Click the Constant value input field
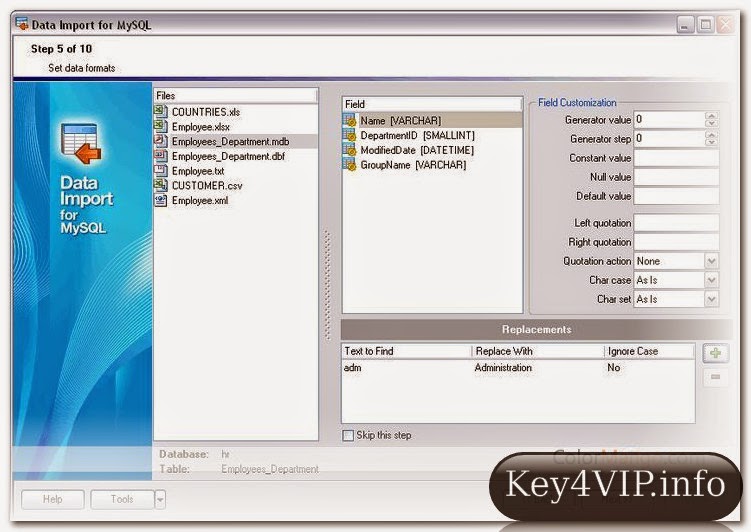The width and height of the screenshot is (751, 532). coord(676,158)
